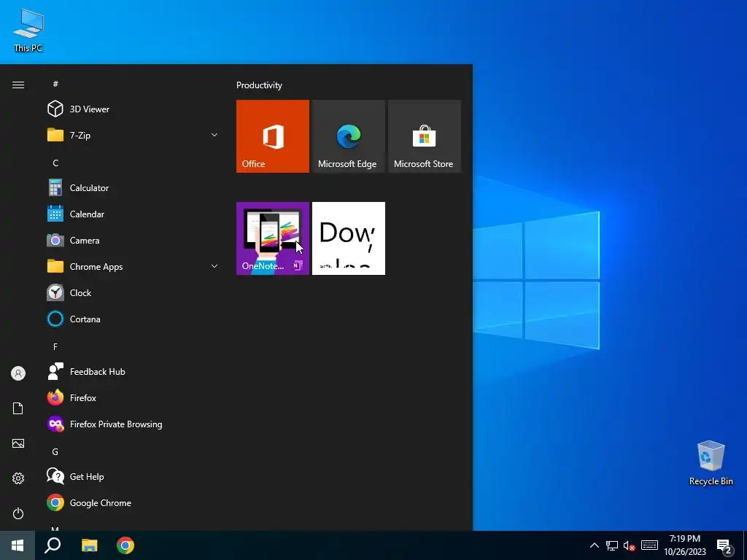Launch Firefox from the Start menu
Viewport: 747px width, 560px height.
[133, 397]
